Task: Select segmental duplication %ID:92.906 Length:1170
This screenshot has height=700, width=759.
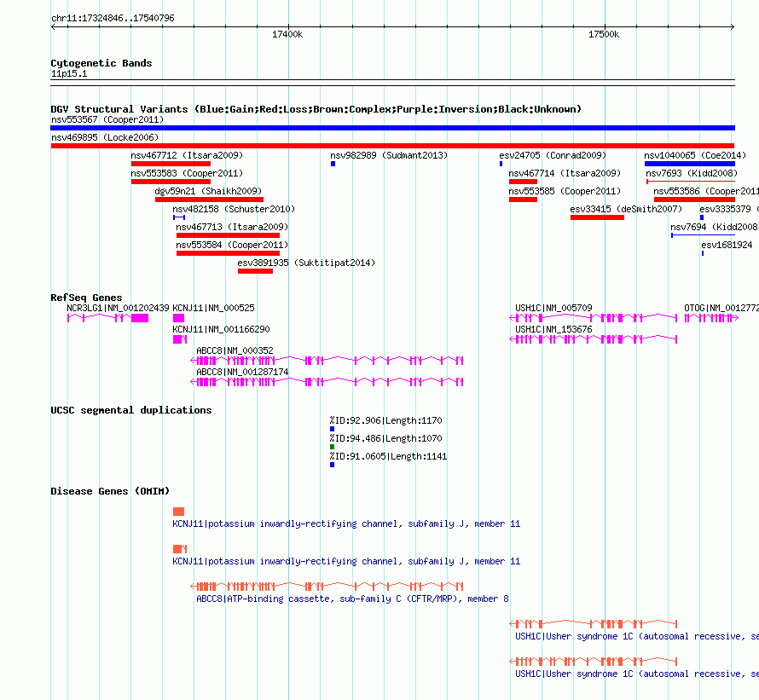Action: 385,420
